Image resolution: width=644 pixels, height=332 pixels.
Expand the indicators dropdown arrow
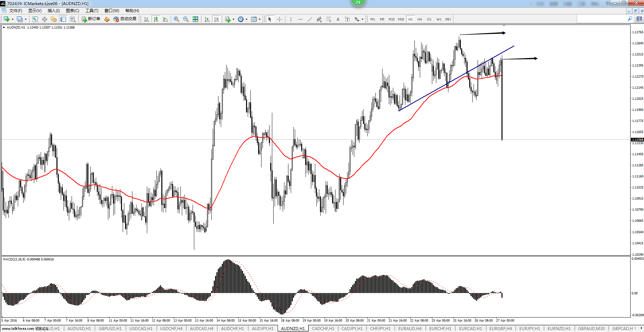[233, 19]
